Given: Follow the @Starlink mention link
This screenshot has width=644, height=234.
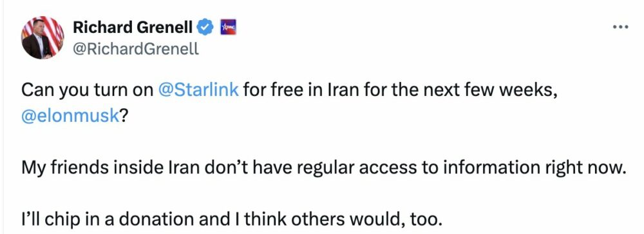Looking at the screenshot, I should pyautogui.click(x=198, y=90).
